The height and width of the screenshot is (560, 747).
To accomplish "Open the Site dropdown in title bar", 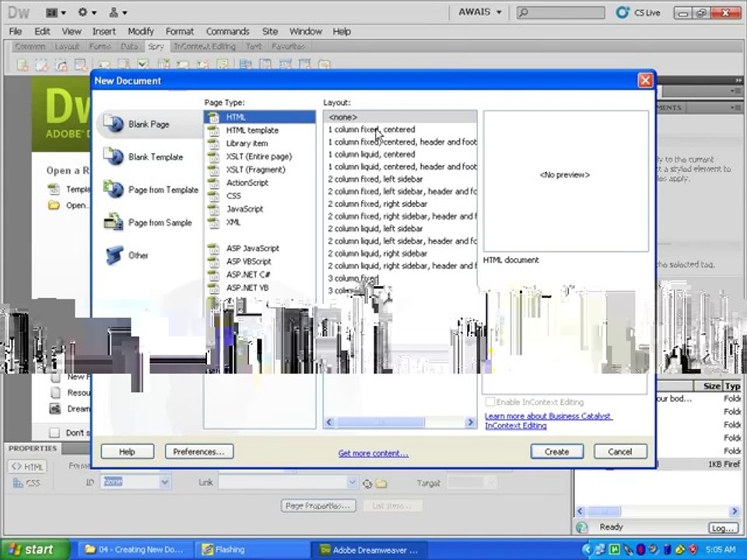I will click(x=117, y=13).
